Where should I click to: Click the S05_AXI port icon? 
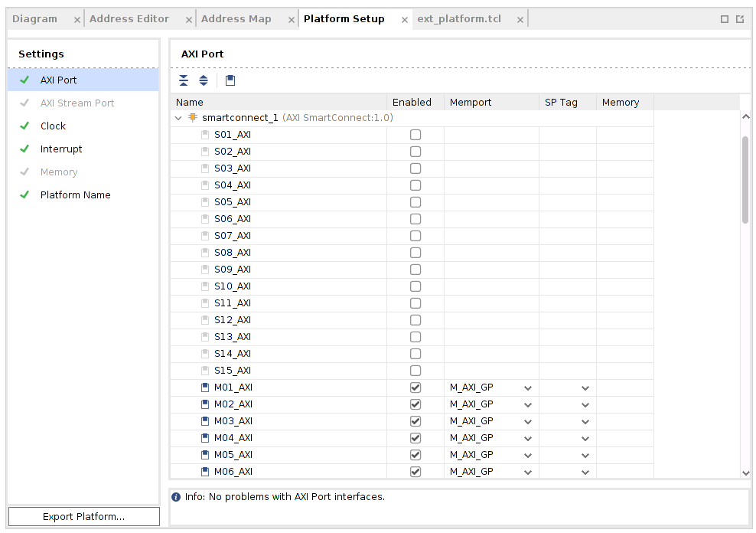[205, 202]
